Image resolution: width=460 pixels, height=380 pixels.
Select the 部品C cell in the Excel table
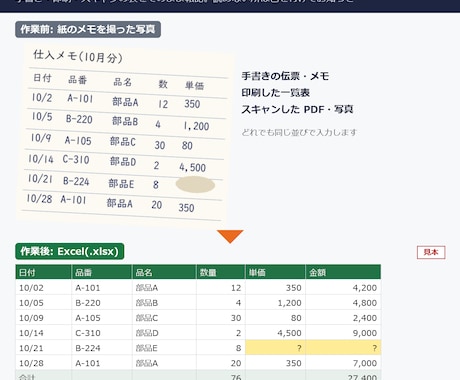[x=164, y=318]
